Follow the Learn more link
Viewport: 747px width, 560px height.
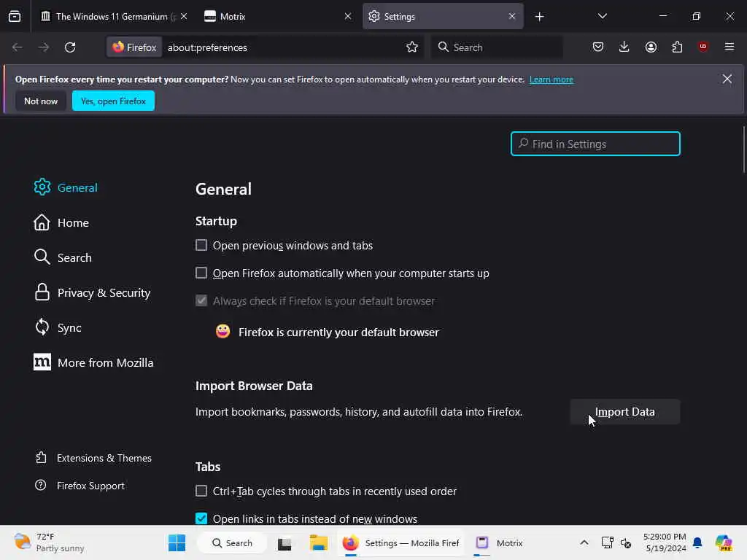[x=551, y=79]
